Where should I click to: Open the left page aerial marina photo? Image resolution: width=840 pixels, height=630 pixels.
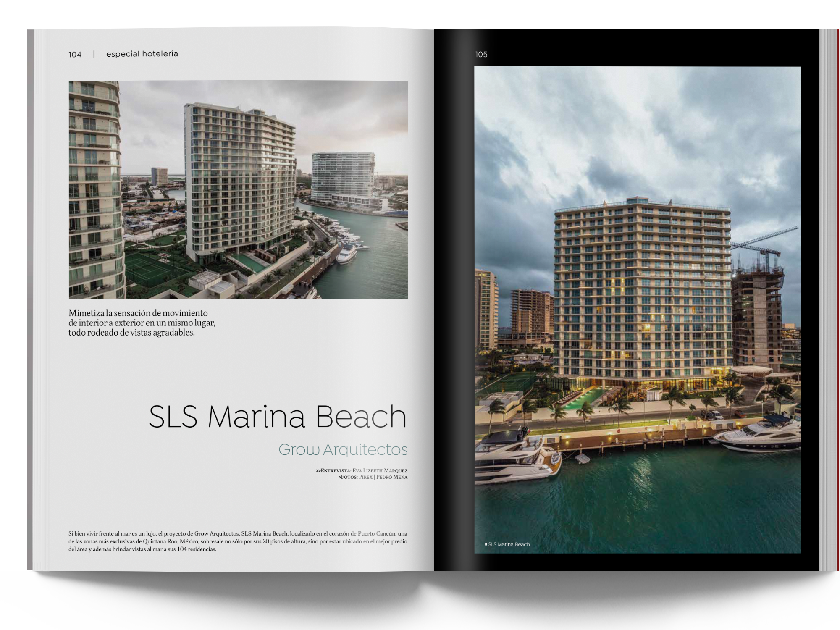(x=238, y=189)
